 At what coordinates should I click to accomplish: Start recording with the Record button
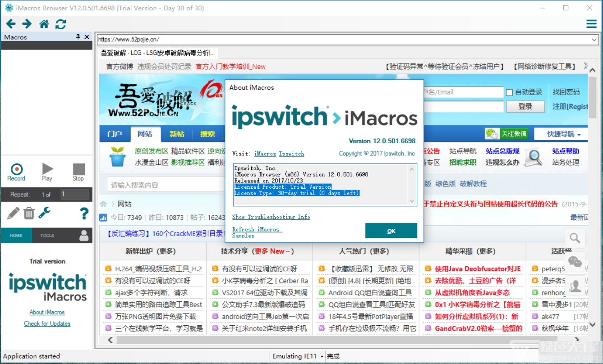pos(16,172)
